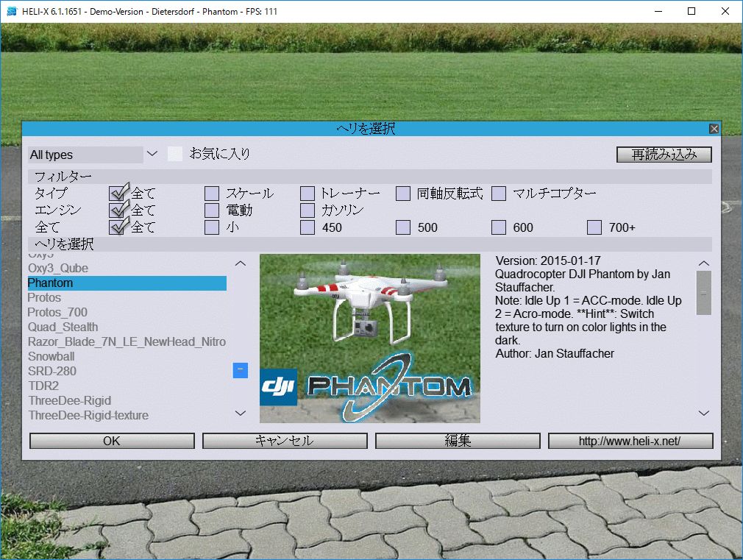This screenshot has height=560, width=743.
Task: Check the 600 size checkbox
Action: coord(499,227)
